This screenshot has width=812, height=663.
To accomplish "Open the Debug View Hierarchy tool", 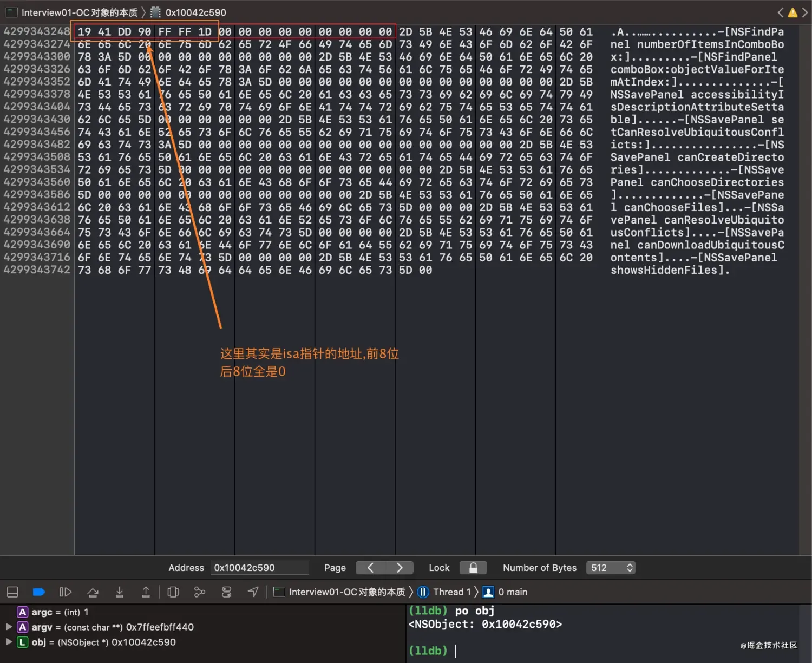I will 173,592.
